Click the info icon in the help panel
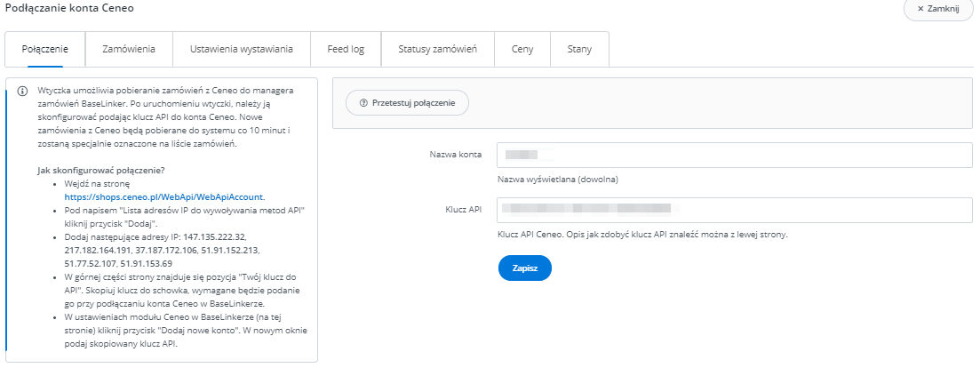The image size is (980, 376). [x=22, y=91]
